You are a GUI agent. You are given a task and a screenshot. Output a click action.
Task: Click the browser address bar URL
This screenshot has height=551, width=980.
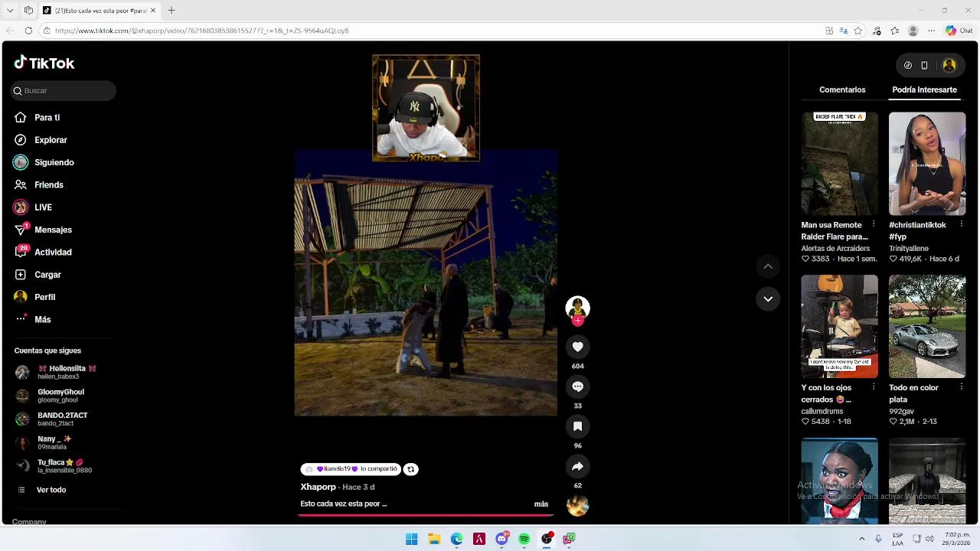(201, 31)
